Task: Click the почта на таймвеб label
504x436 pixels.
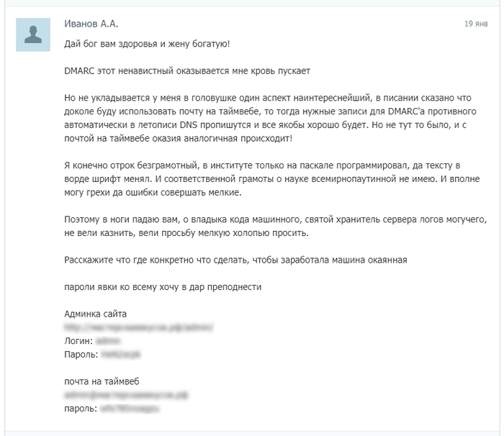Action: coord(101,381)
